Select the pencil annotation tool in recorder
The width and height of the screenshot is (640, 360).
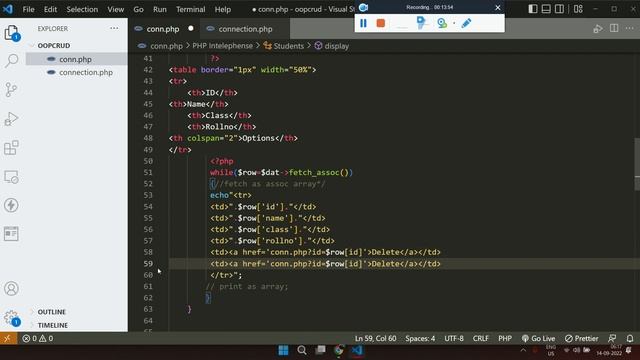pos(466,23)
